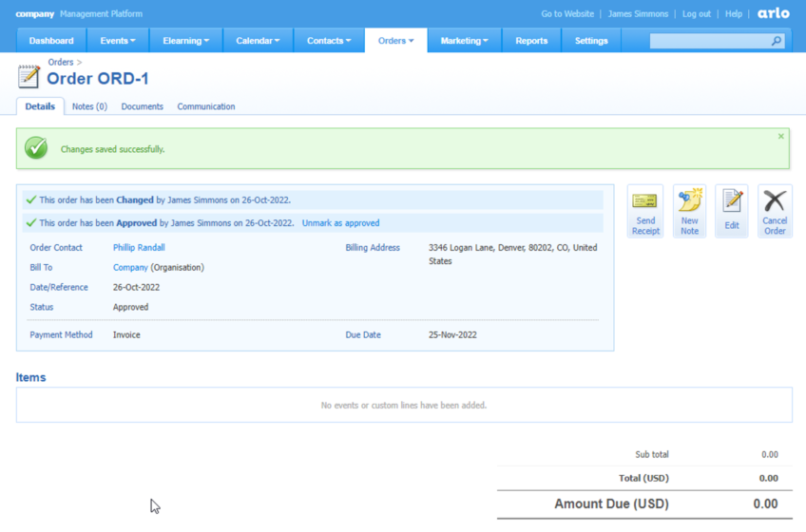Viewport: 806px width, 532px height.
Task: Open the Documents tab
Action: pyautogui.click(x=142, y=106)
